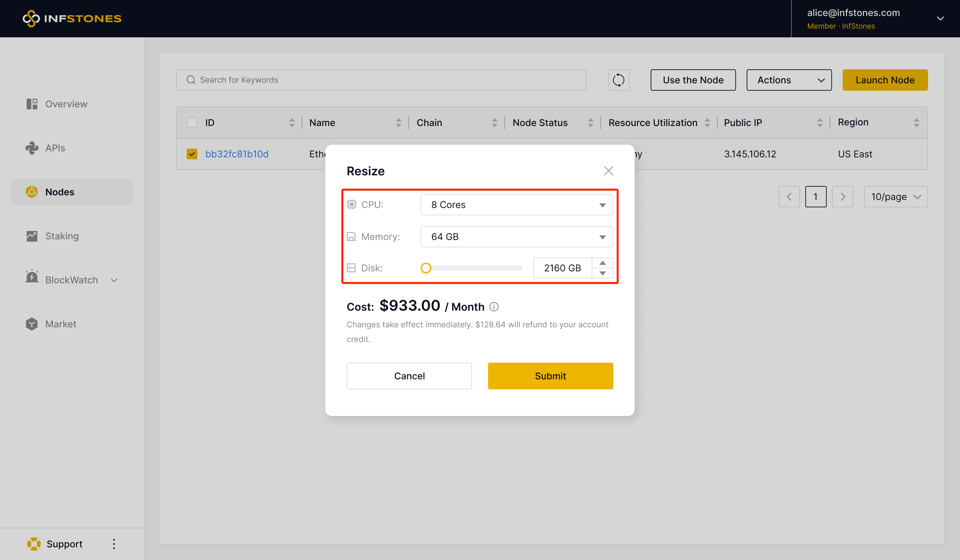960x560 pixels.
Task: Open the Overview sidebar item
Action: point(66,104)
